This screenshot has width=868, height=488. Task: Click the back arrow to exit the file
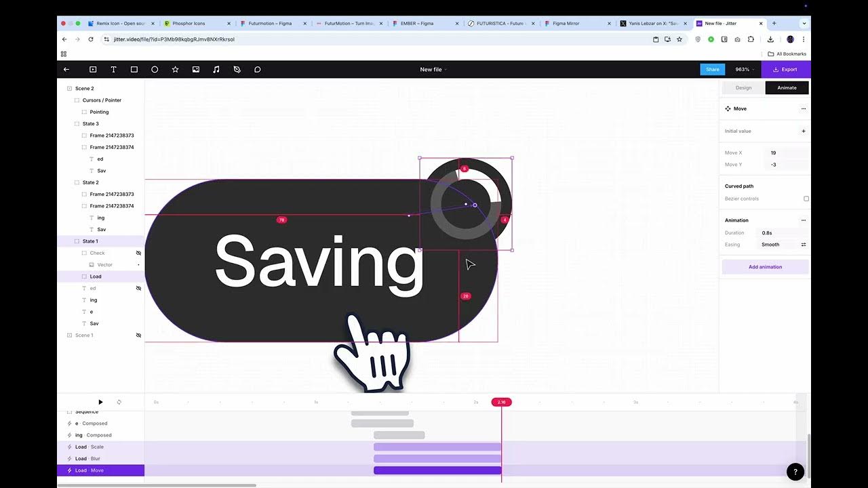(66, 69)
